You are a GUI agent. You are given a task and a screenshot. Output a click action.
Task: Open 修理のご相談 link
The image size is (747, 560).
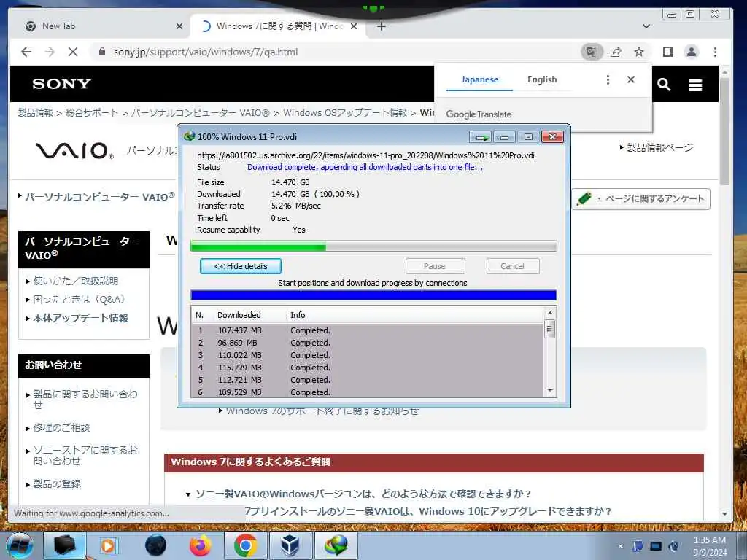coord(61,427)
